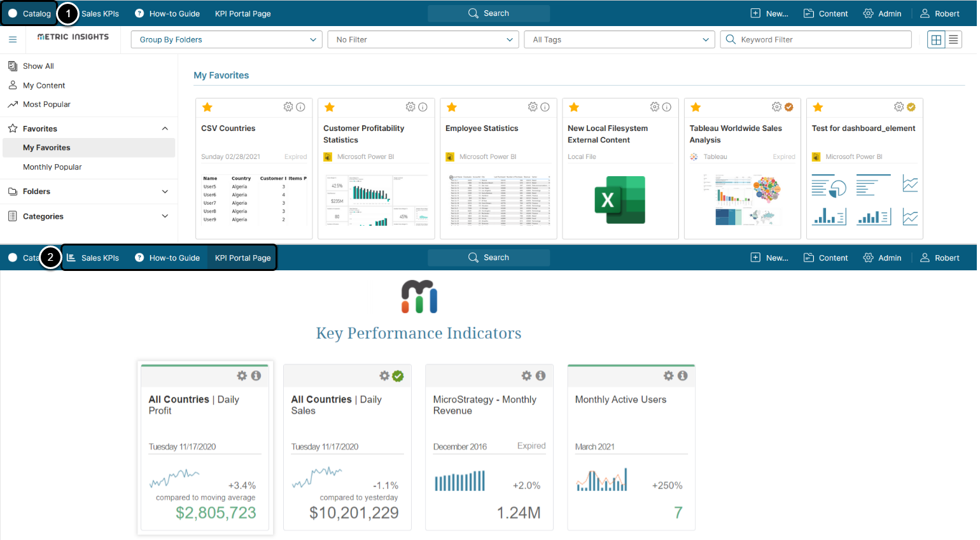Screen dimensions: 980x540
Task: Open gear settings on Customer Profitability Statistics tile
Action: [x=410, y=107]
